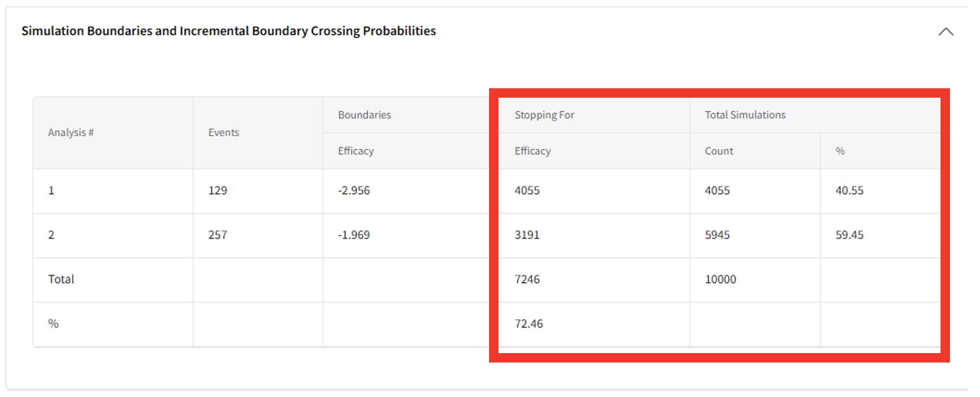Click the Total row label
The width and height of the screenshot is (980, 397).
pos(61,279)
